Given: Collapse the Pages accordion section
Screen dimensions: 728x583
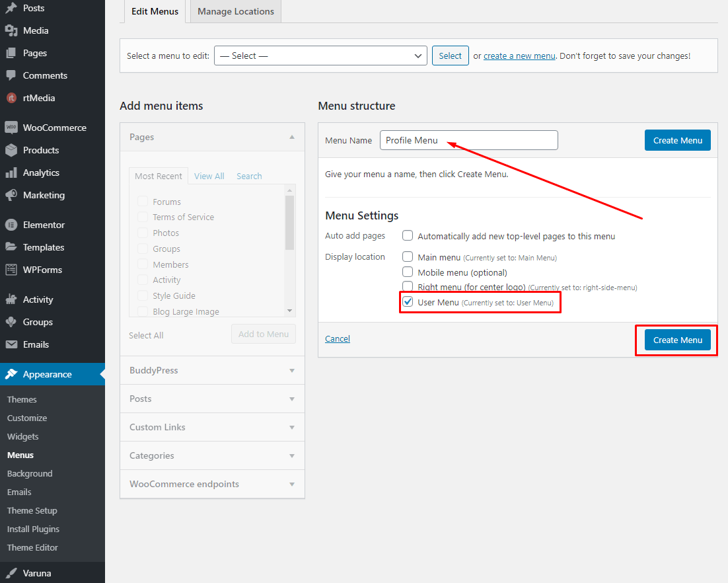Looking at the screenshot, I should [x=212, y=137].
